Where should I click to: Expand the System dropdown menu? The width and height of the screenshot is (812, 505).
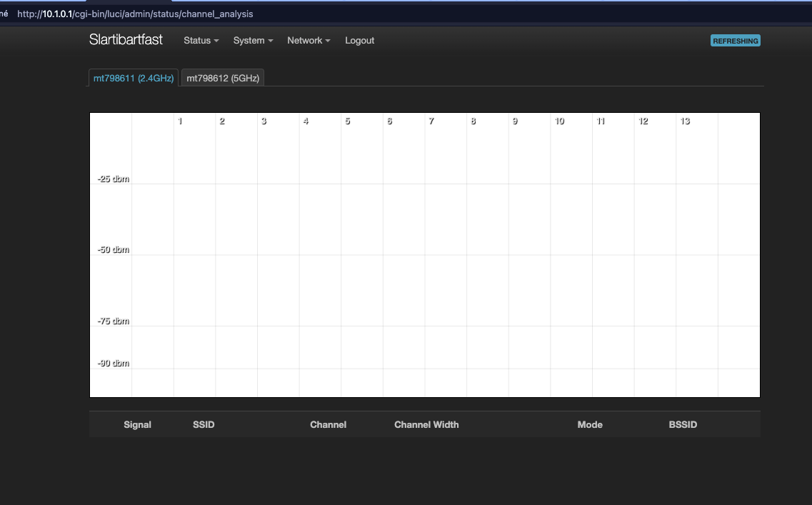tap(253, 41)
